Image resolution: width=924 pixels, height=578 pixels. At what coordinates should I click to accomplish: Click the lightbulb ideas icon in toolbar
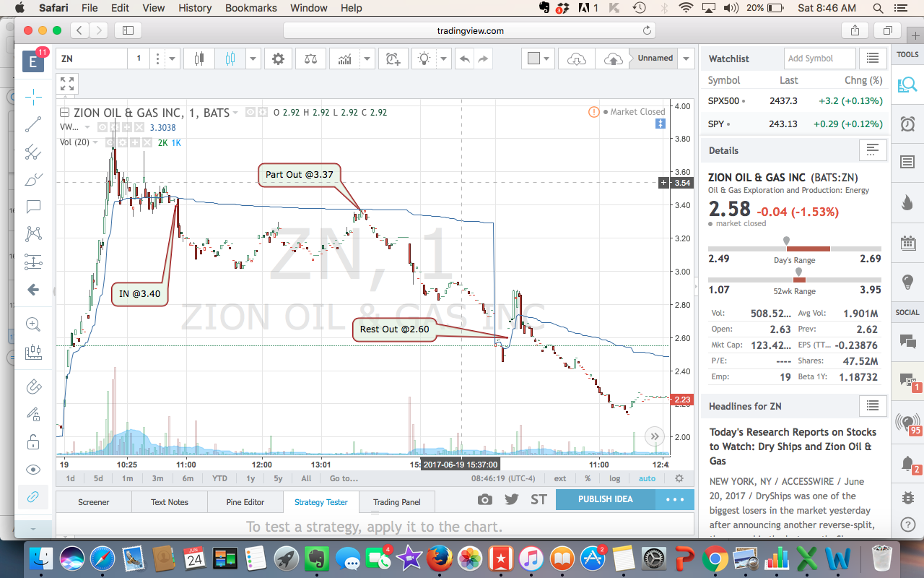tap(424, 59)
